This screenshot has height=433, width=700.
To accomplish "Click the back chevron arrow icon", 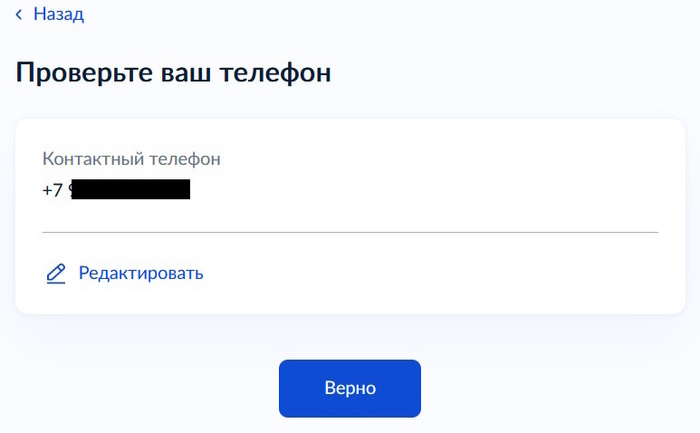I will pyautogui.click(x=19, y=15).
